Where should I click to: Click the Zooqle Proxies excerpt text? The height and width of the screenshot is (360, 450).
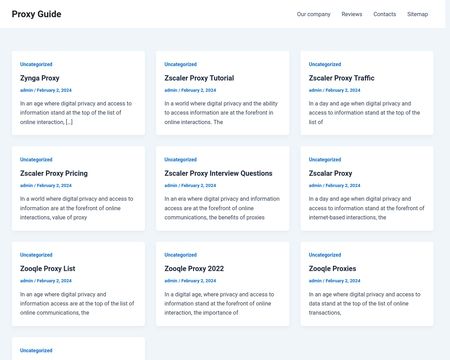tap(364, 303)
